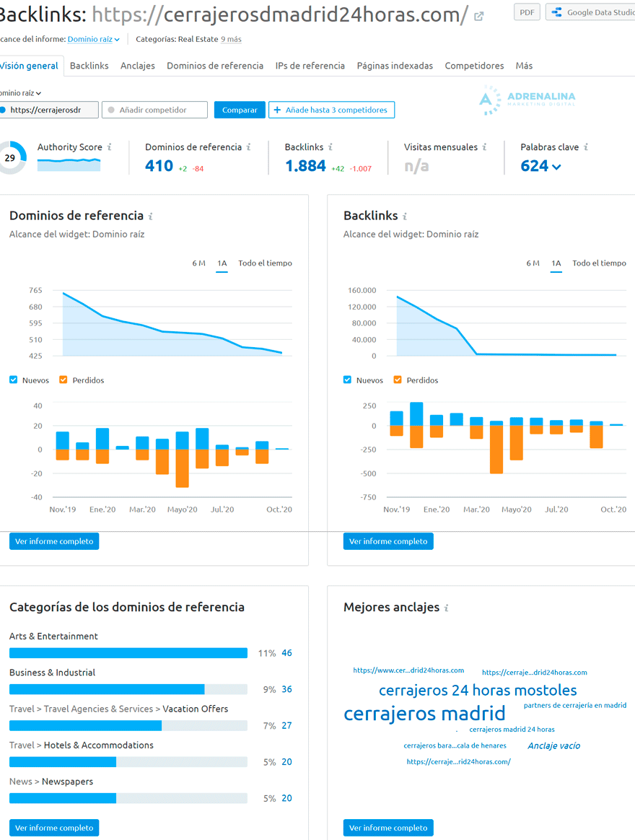The height and width of the screenshot is (840, 635).
Task: Expand the 9 más categories list
Action: (231, 39)
